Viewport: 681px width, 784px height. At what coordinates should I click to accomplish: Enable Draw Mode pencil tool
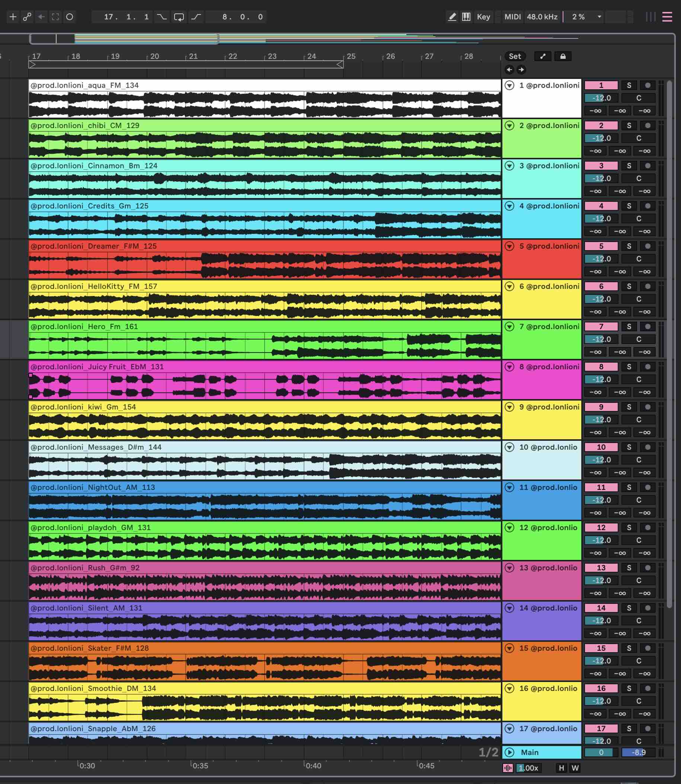(452, 17)
